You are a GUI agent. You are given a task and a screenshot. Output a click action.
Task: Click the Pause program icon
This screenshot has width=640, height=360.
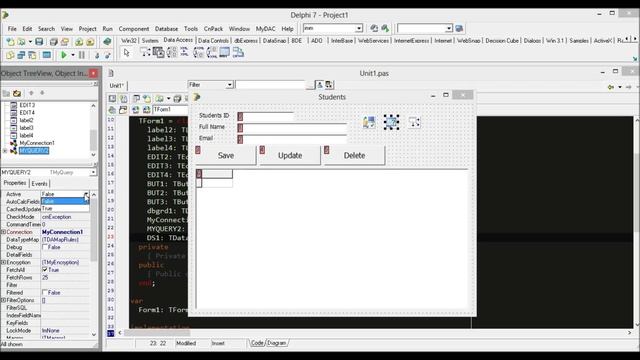pos(82,55)
